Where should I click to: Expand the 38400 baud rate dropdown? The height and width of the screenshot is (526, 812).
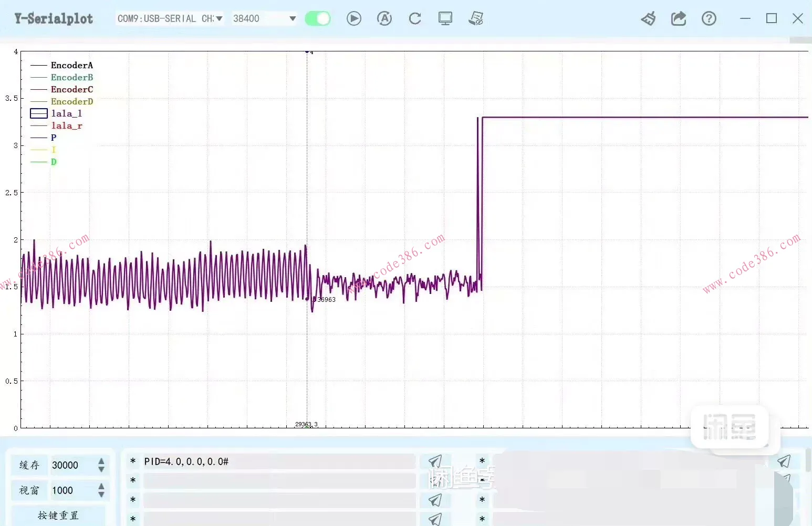[x=264, y=19]
